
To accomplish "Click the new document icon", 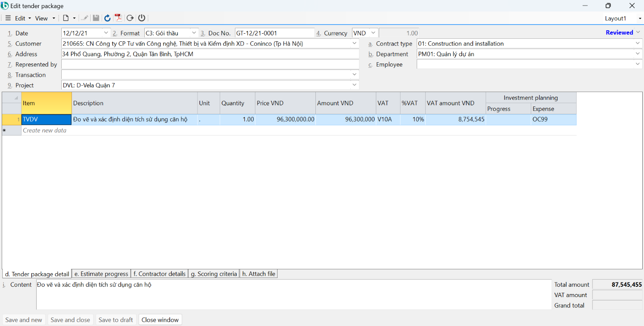I will coord(66,18).
